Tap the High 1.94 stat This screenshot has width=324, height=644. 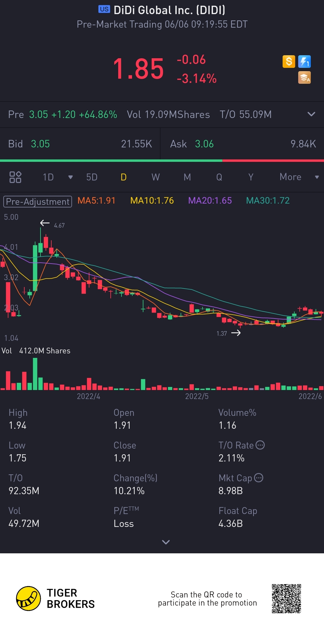coord(18,419)
